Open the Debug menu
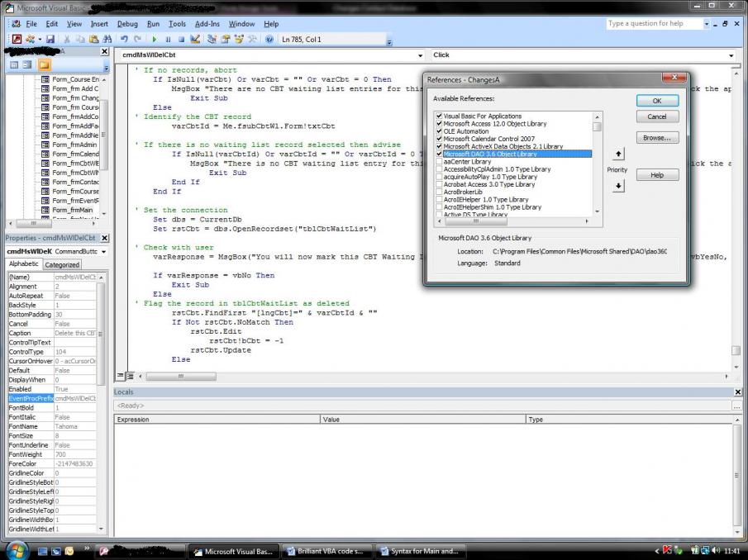The height and width of the screenshot is (560, 748). pyautogui.click(x=127, y=24)
